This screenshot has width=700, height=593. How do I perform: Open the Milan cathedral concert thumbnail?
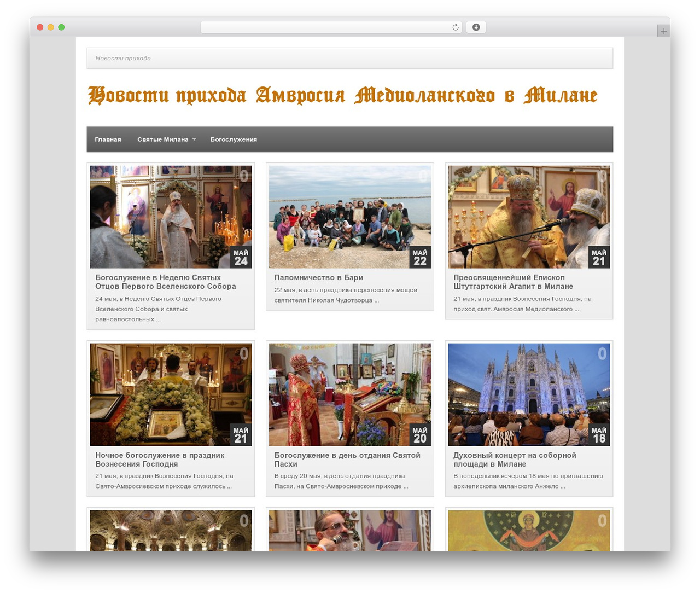[x=529, y=394]
